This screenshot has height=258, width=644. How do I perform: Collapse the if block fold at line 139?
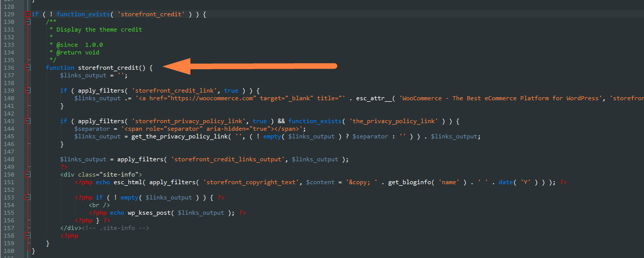click(x=27, y=91)
